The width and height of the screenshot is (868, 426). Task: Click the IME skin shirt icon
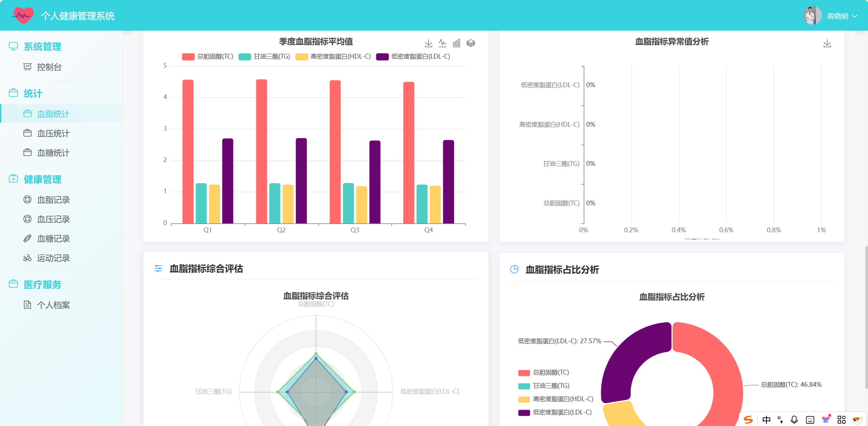826,419
